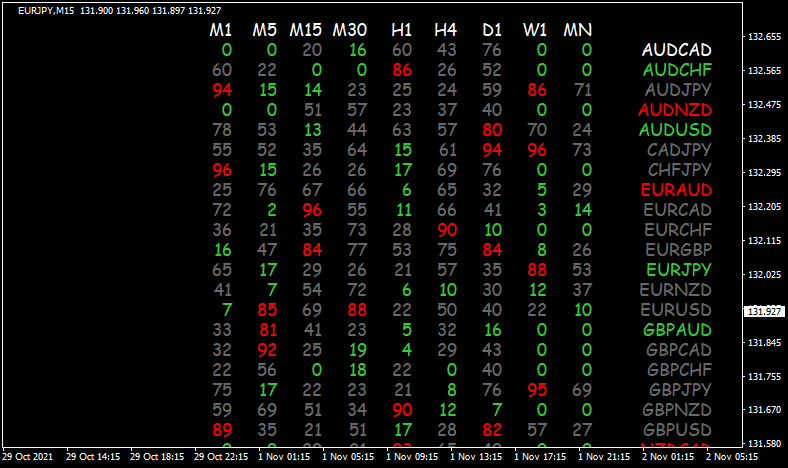The image size is (788, 468).
Task: Click the M1 timeframe column header
Action: [221, 30]
